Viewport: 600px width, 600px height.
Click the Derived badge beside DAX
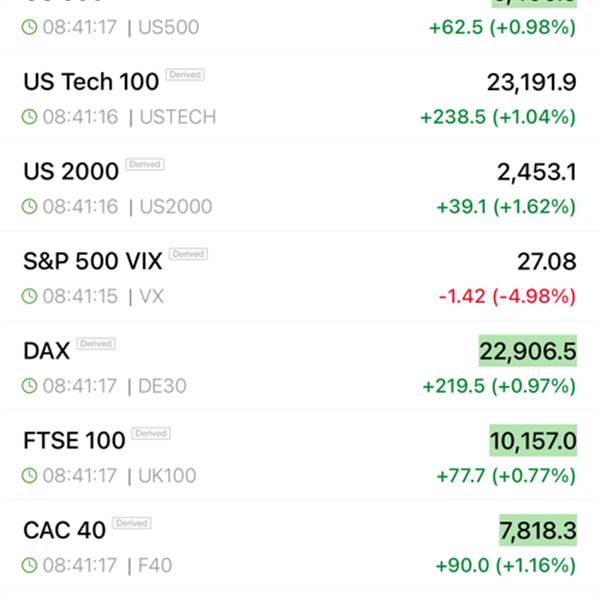click(x=96, y=344)
